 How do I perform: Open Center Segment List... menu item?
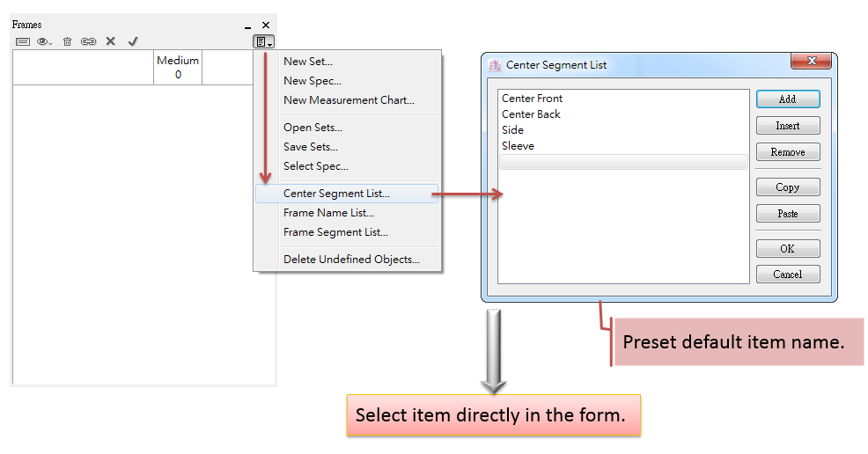tap(336, 194)
